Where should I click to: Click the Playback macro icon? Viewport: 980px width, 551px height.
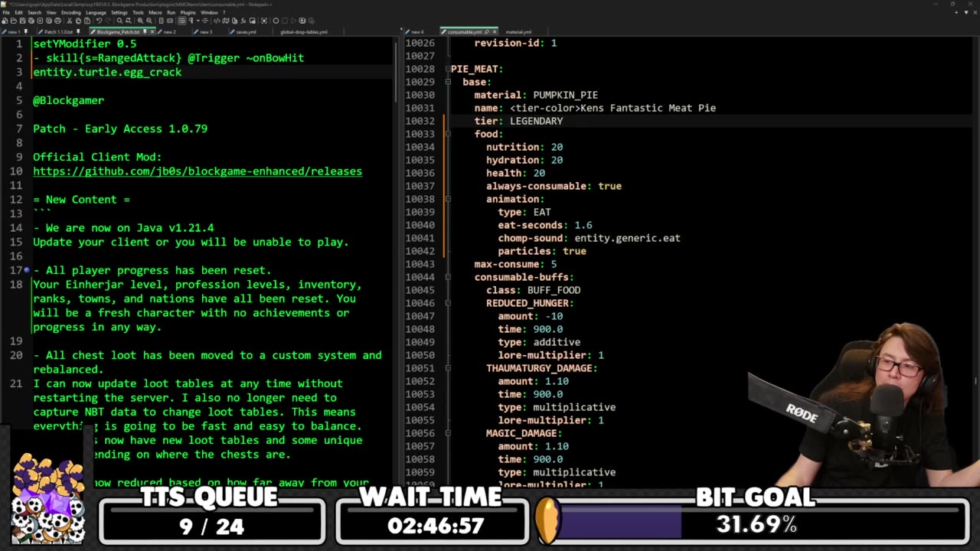(x=293, y=21)
